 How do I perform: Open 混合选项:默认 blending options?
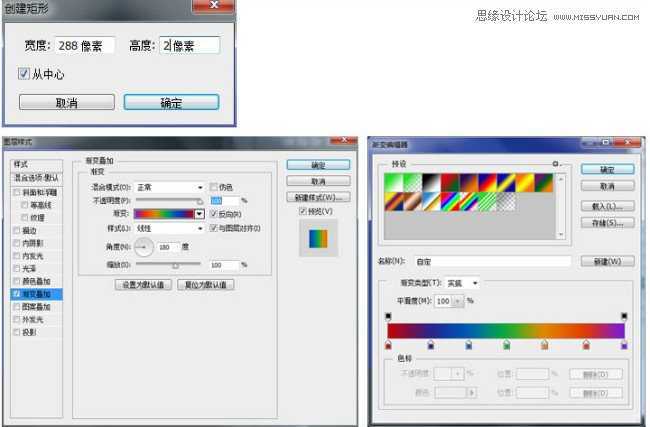(x=36, y=178)
